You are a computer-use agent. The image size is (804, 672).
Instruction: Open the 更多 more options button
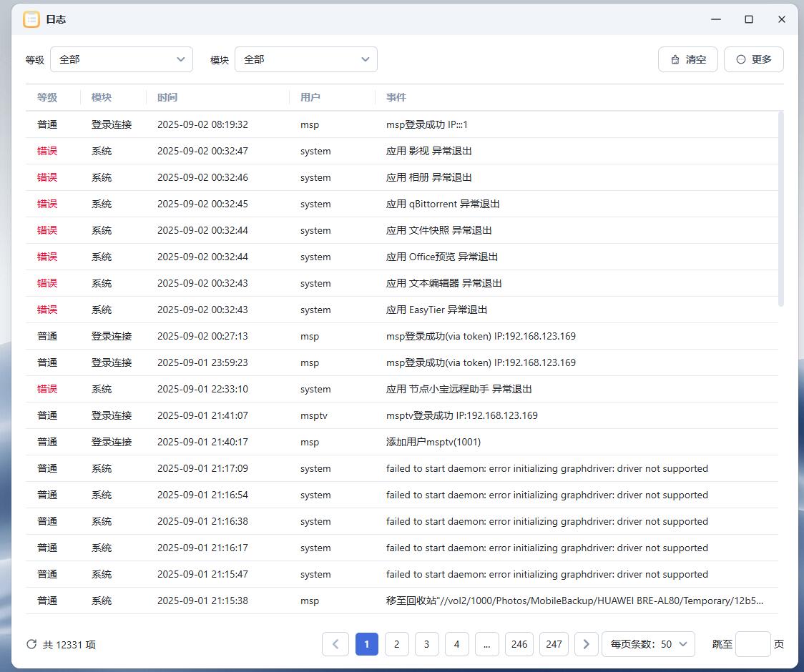point(753,59)
